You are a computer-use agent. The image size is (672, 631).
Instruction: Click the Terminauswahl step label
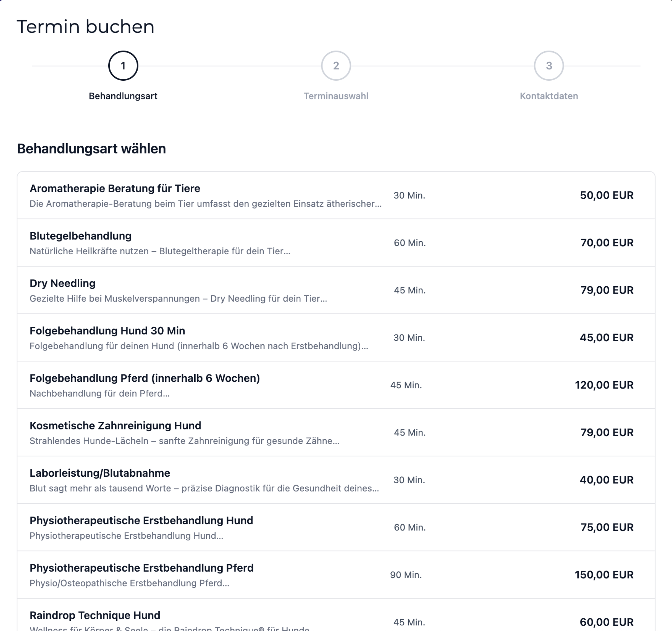[x=336, y=96]
